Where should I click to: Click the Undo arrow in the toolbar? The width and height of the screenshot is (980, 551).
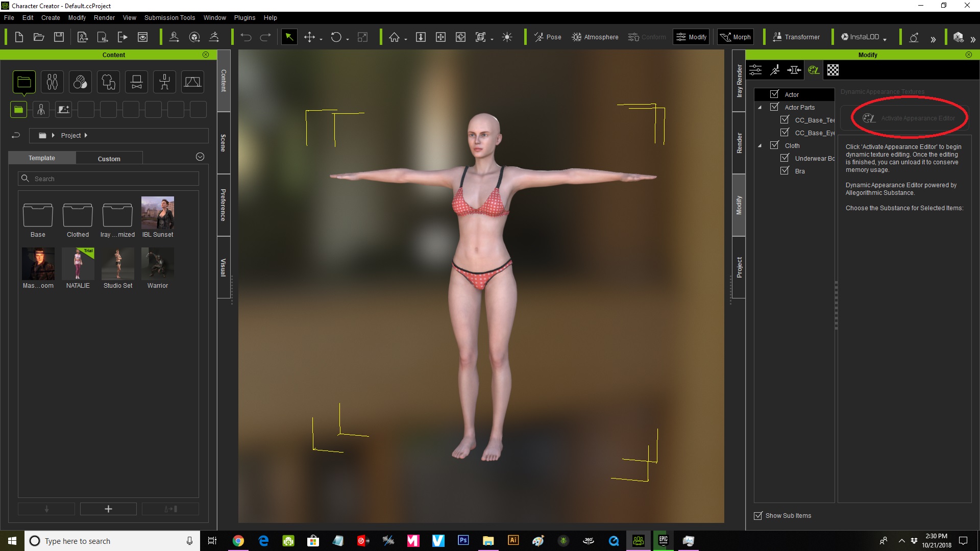pos(246,37)
